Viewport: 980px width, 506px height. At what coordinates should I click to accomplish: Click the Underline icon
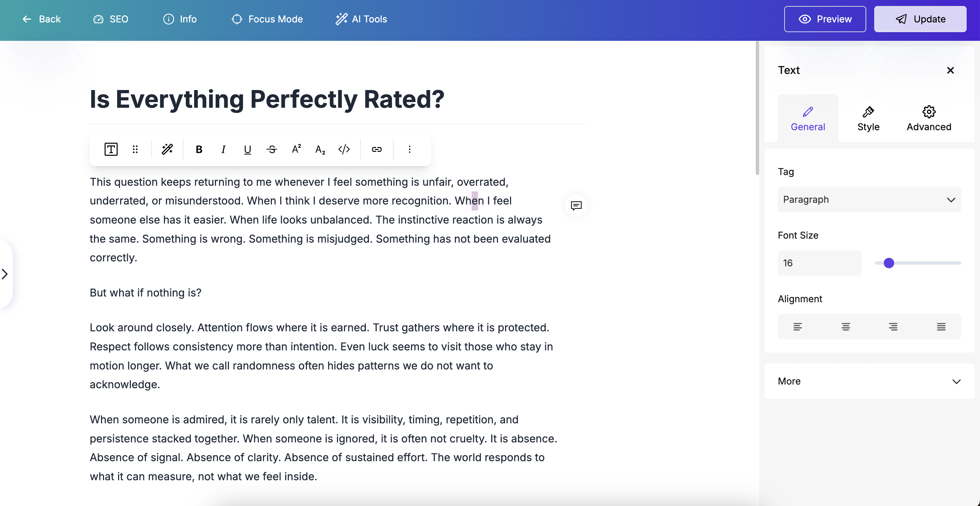pos(247,150)
